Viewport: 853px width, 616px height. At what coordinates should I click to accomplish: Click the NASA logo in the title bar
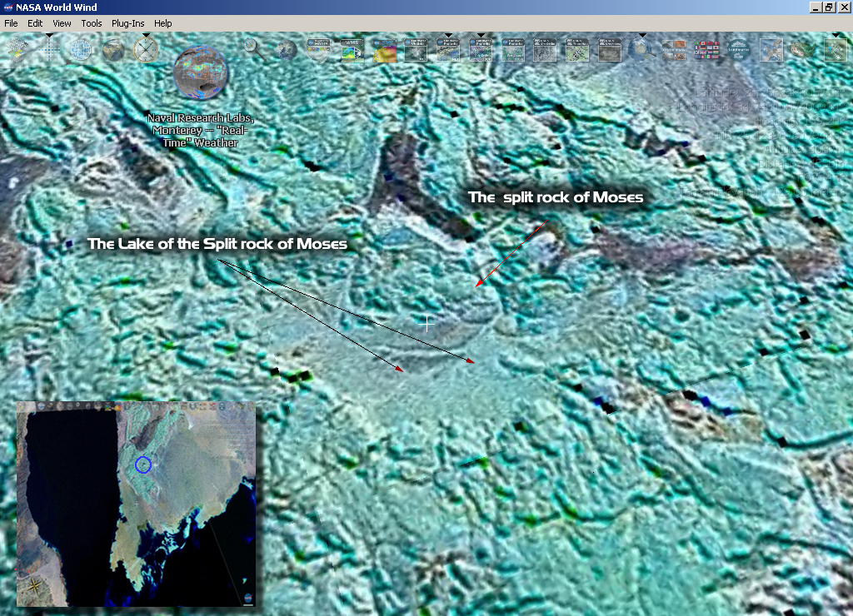tap(8, 7)
